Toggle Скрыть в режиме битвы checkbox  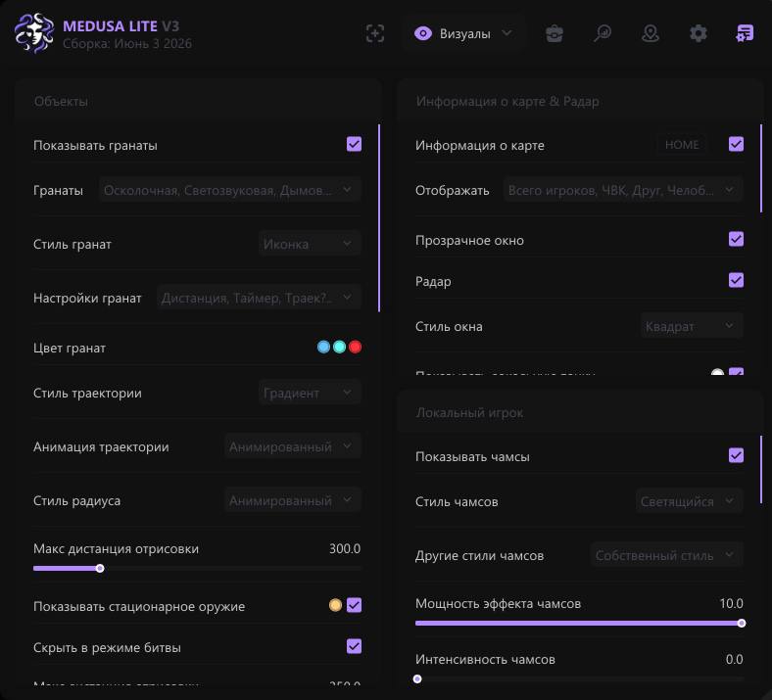click(x=354, y=646)
